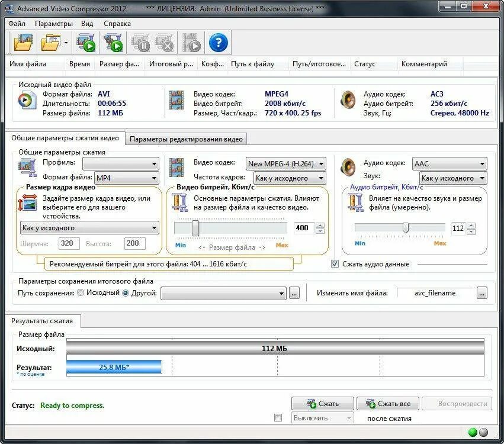This screenshot has width=504, height=444.
Task: Expand arrow next to open folder icon
Action: (66, 43)
